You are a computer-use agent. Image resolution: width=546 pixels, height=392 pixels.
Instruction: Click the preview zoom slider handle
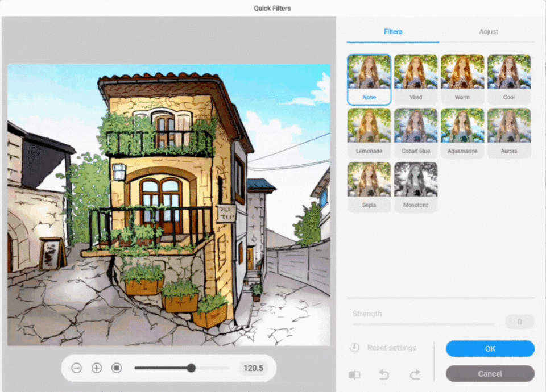click(191, 368)
